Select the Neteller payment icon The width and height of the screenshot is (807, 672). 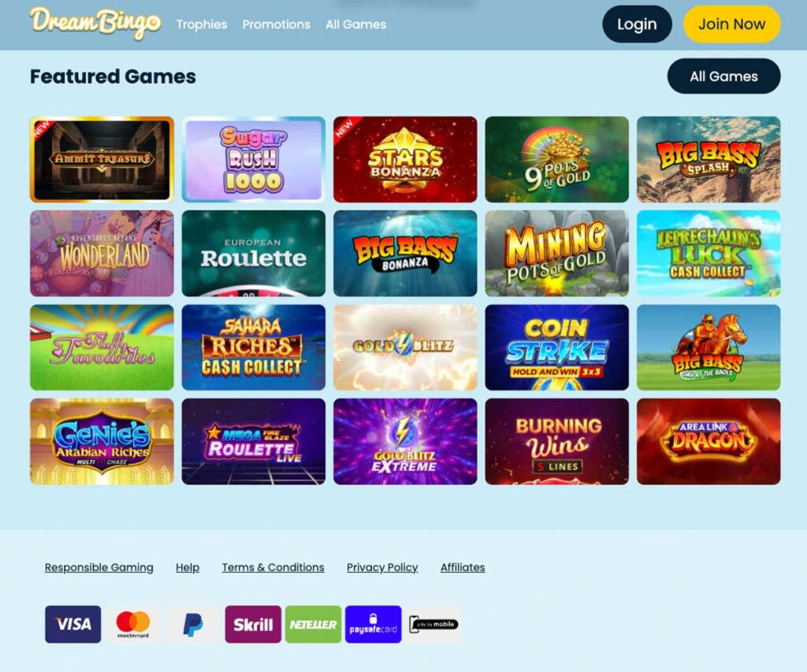click(314, 624)
